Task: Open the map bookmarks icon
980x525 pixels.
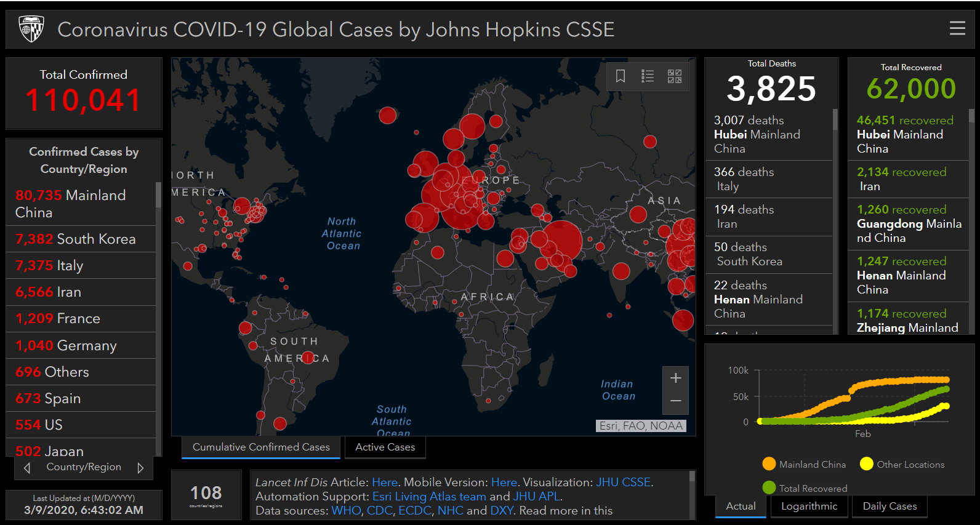Action: (x=621, y=76)
